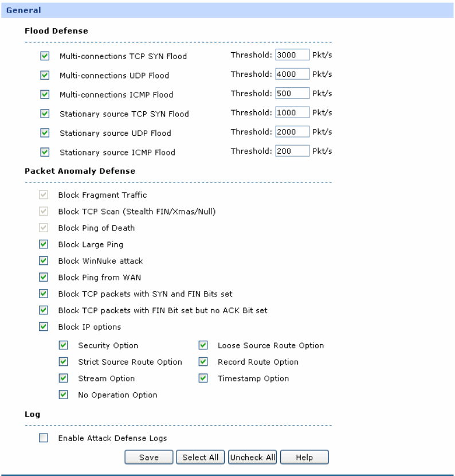Uncheck Block Large Ping option
This screenshot has height=476, width=455.
[x=43, y=244]
